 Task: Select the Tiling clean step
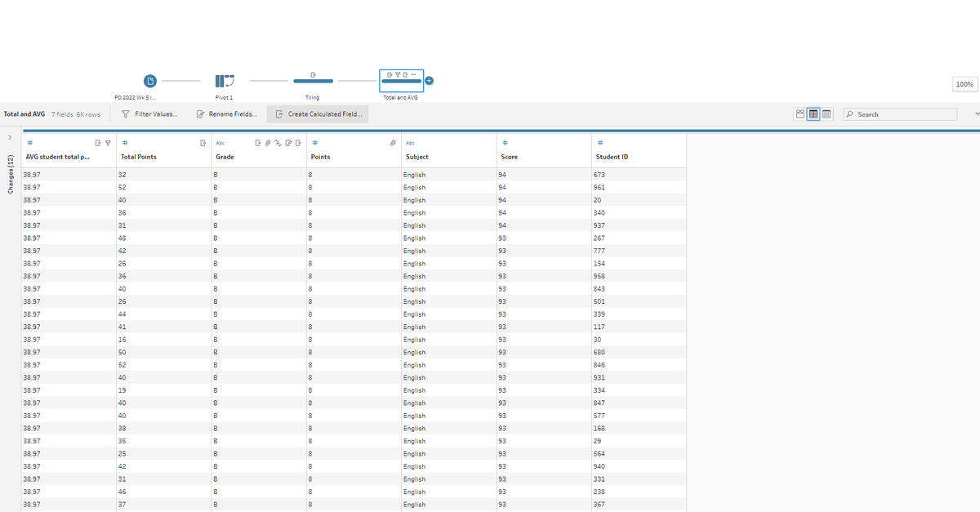click(x=313, y=80)
